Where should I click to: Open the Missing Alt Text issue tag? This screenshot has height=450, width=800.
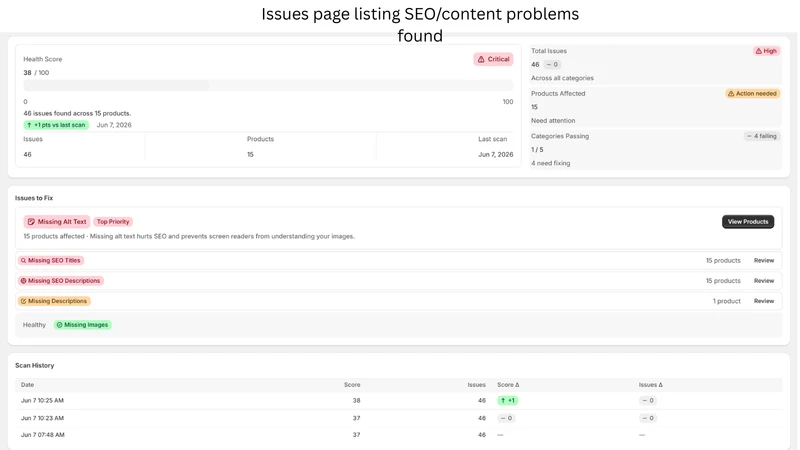57,221
